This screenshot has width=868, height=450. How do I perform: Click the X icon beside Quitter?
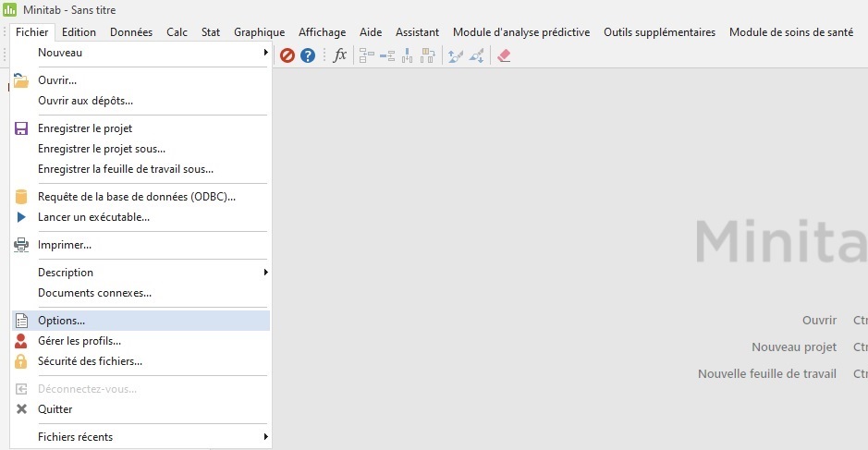pyautogui.click(x=21, y=409)
